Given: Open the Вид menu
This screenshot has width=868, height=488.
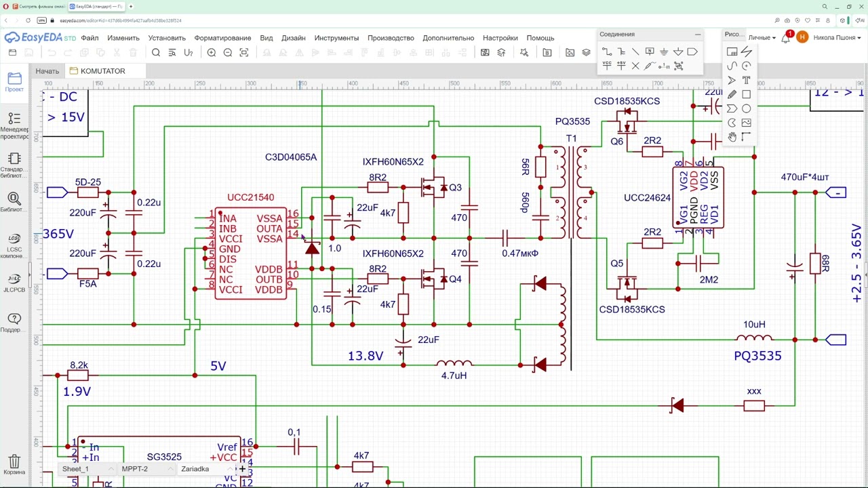Looking at the screenshot, I should [x=267, y=38].
